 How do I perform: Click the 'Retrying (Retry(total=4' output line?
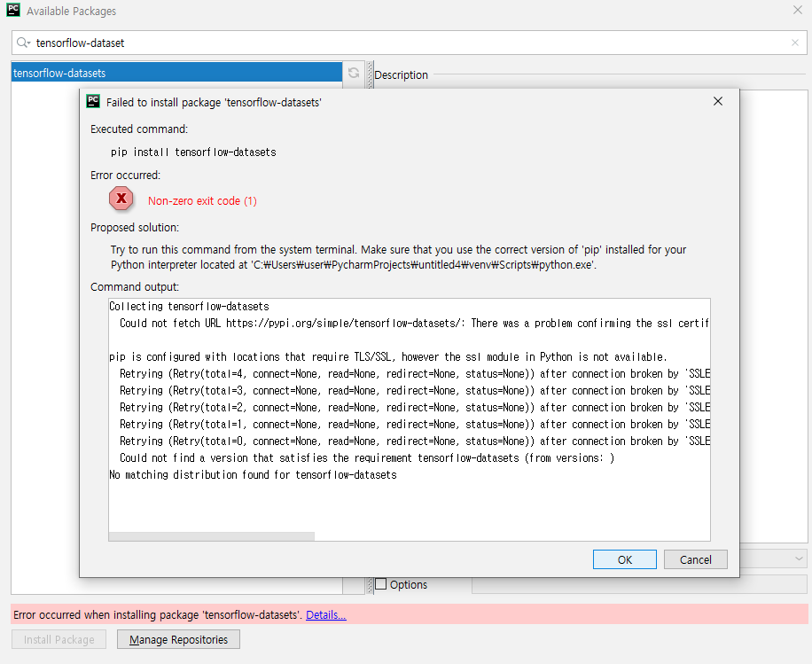(x=415, y=373)
